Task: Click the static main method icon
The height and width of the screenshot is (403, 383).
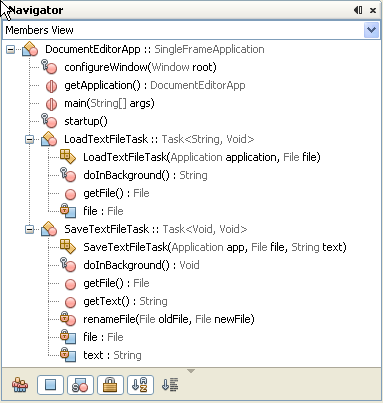Action: coord(51,104)
